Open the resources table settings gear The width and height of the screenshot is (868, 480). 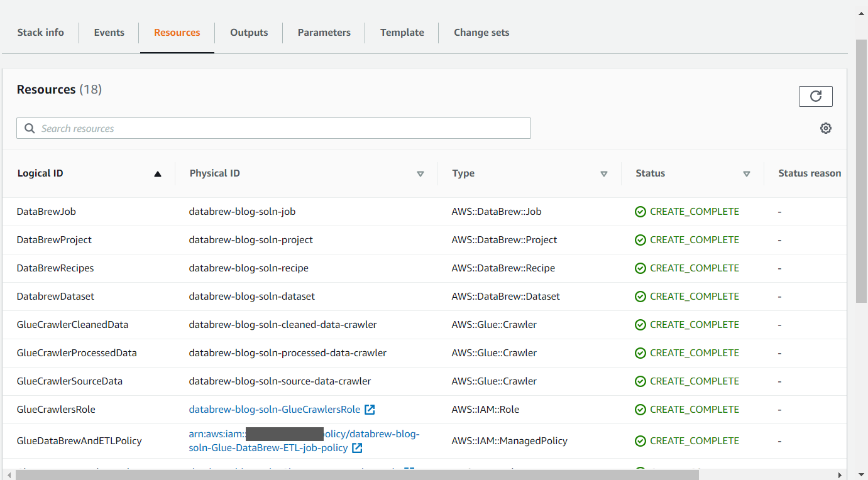click(826, 128)
